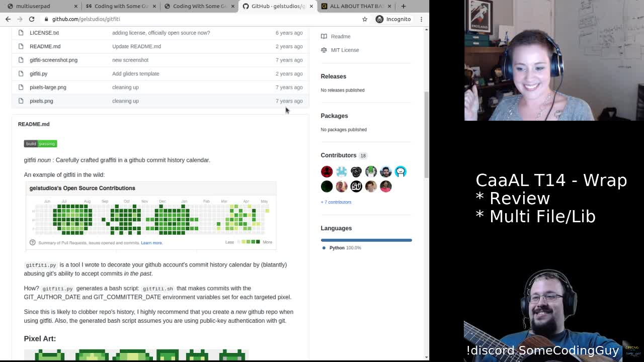Click the contributions calendar example image
The height and width of the screenshot is (362, 644).
click(x=150, y=217)
